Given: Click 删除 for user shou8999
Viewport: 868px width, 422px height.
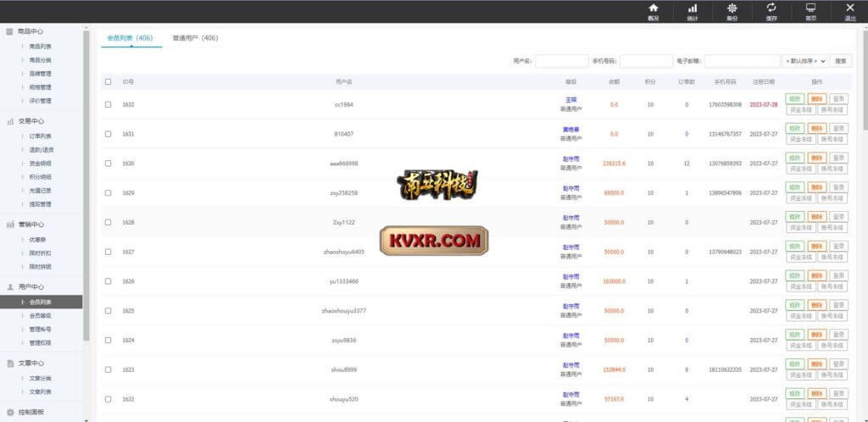Looking at the screenshot, I should coord(816,364).
